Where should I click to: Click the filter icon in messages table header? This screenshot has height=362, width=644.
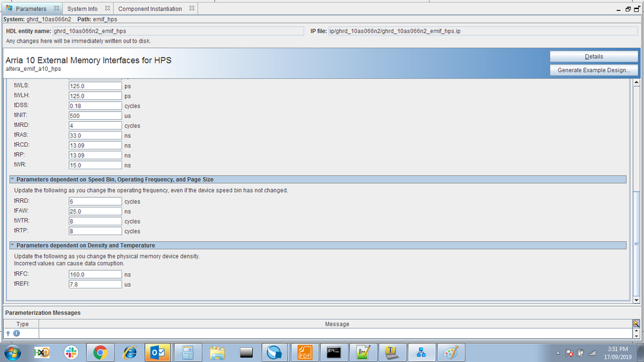pos(636,324)
